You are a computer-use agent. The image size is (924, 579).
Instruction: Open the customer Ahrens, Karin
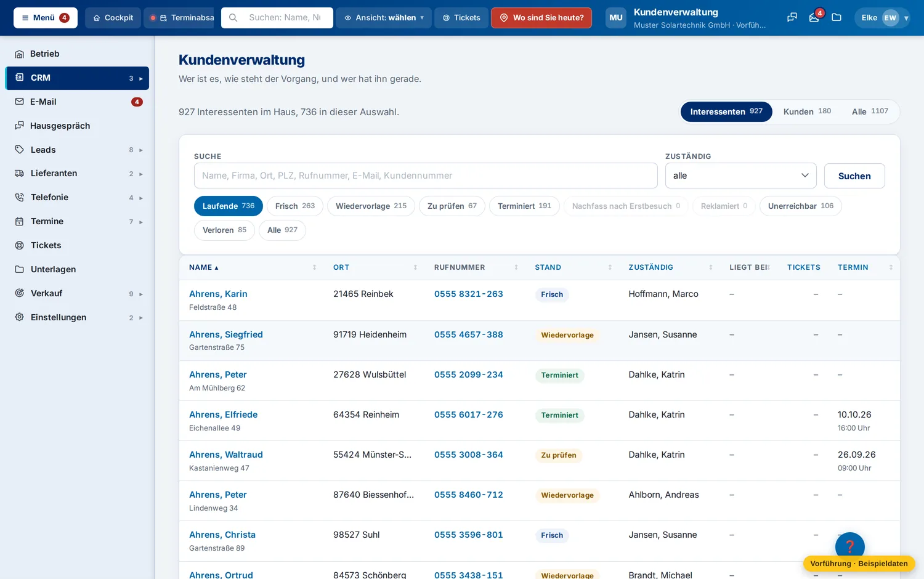tap(218, 294)
